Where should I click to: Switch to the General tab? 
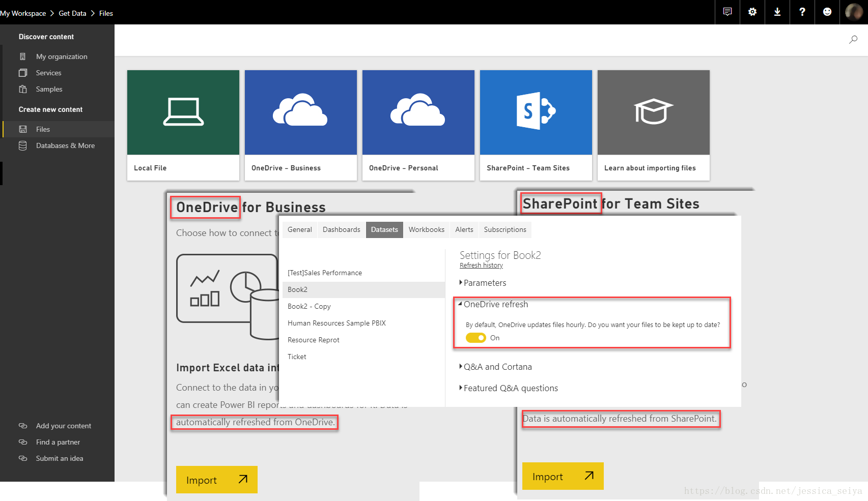(300, 229)
